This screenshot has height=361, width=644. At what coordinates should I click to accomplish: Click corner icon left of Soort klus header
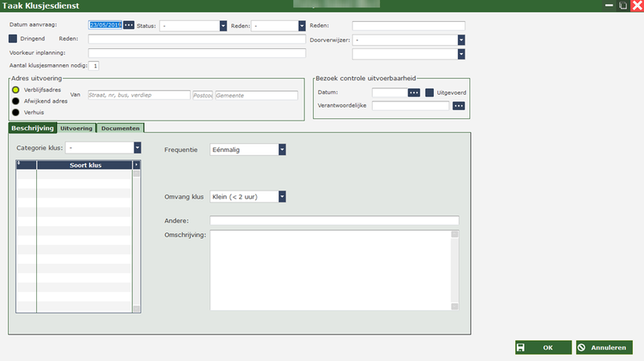(x=19, y=165)
